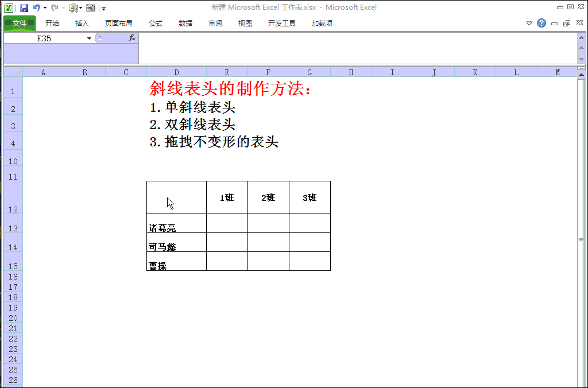Select the cell containing 诸葛亮
588x388 pixels.
pyautogui.click(x=177, y=223)
